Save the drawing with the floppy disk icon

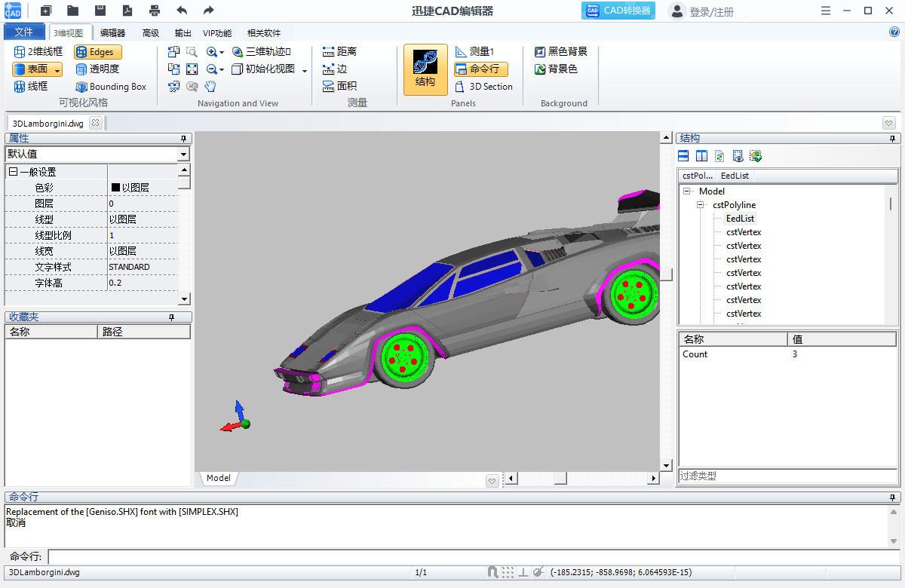100,11
